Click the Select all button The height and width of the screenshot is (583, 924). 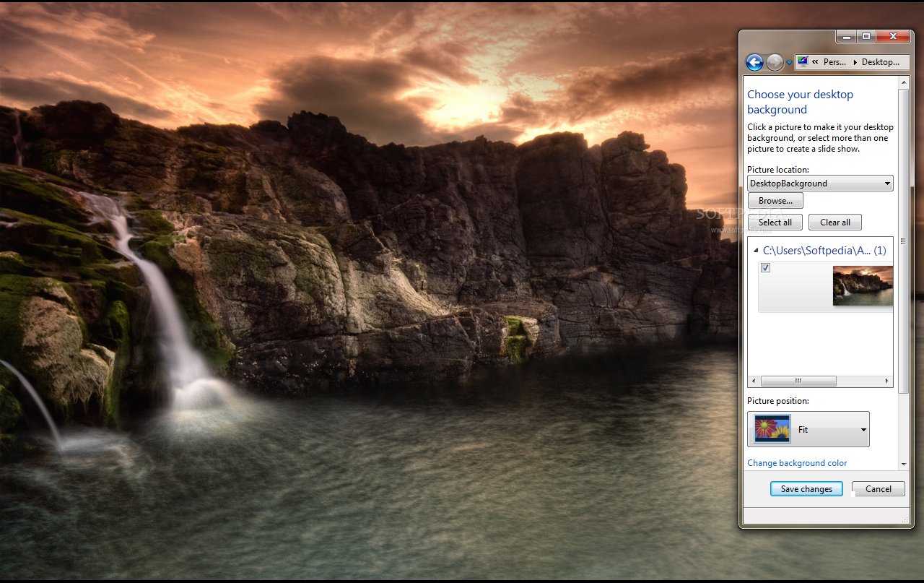point(775,223)
